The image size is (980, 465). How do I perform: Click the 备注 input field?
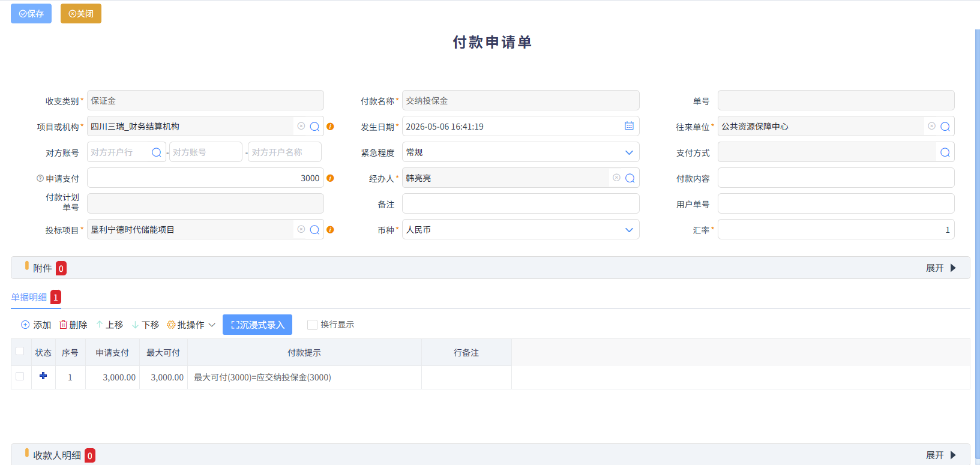point(521,203)
